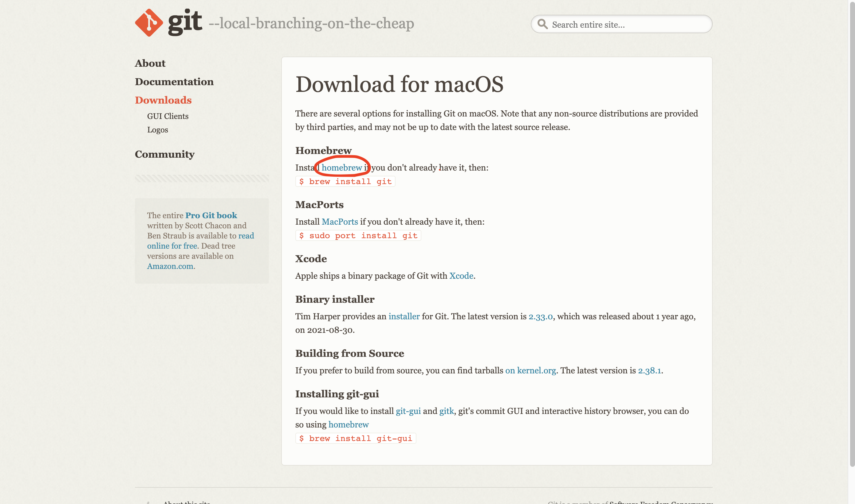
Task: Click the brew install git-gui command
Action: [x=356, y=438]
